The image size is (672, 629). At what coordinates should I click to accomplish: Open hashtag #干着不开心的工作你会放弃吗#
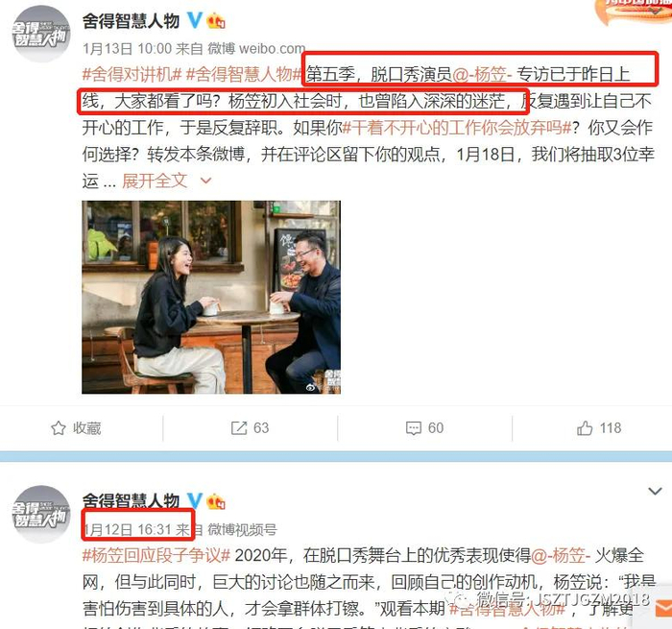[x=457, y=128]
